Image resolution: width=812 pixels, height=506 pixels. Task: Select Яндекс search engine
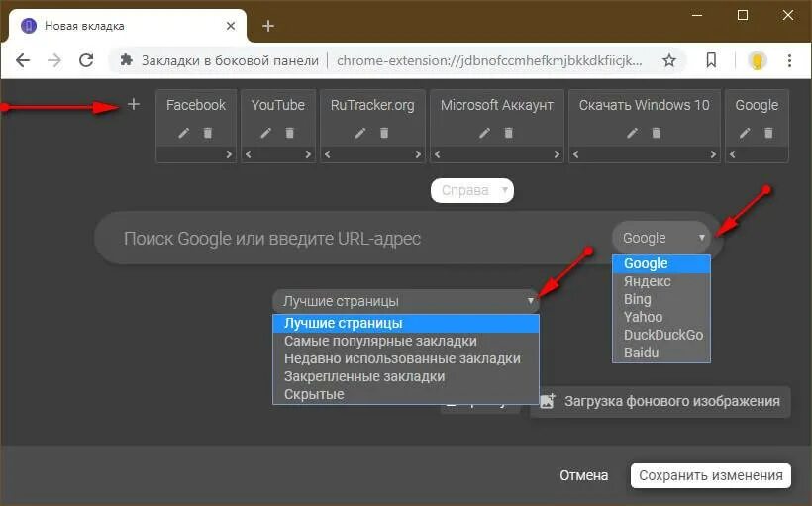click(x=661, y=281)
